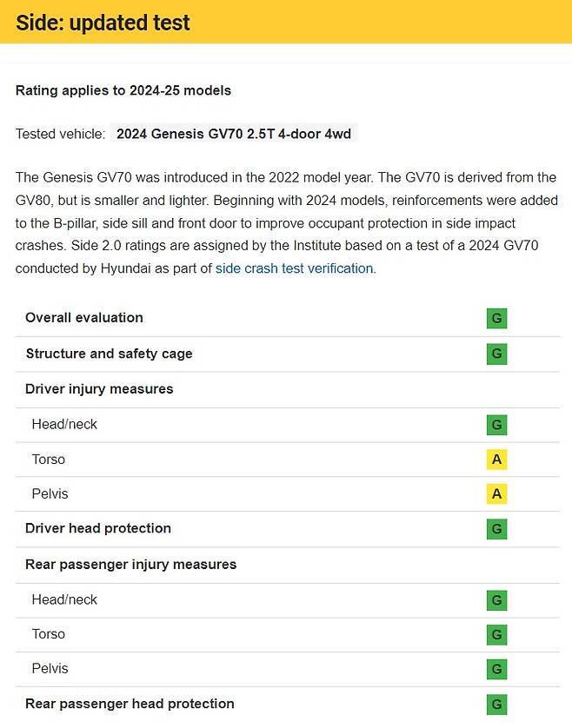Click the Overall evaluation row label
This screenshot has width=572, height=728.
84,318
